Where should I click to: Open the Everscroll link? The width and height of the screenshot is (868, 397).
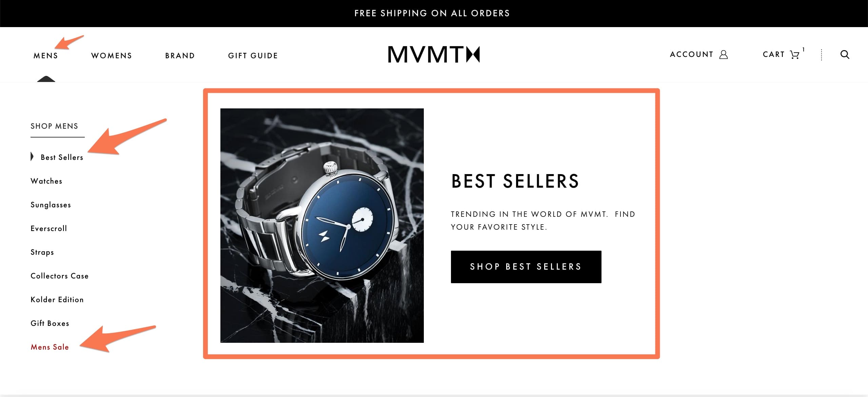(x=49, y=229)
